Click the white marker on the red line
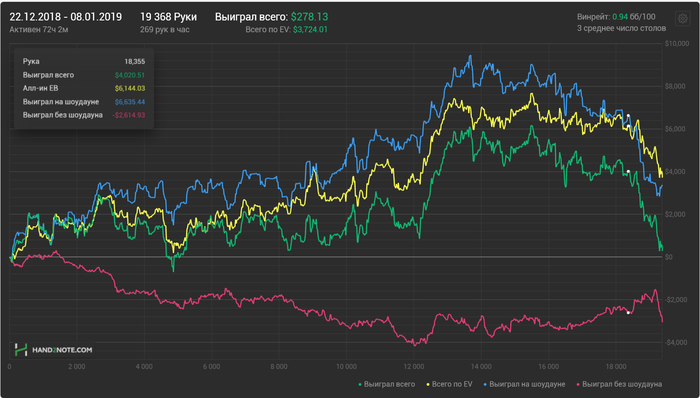The image size is (700, 398). [x=628, y=313]
